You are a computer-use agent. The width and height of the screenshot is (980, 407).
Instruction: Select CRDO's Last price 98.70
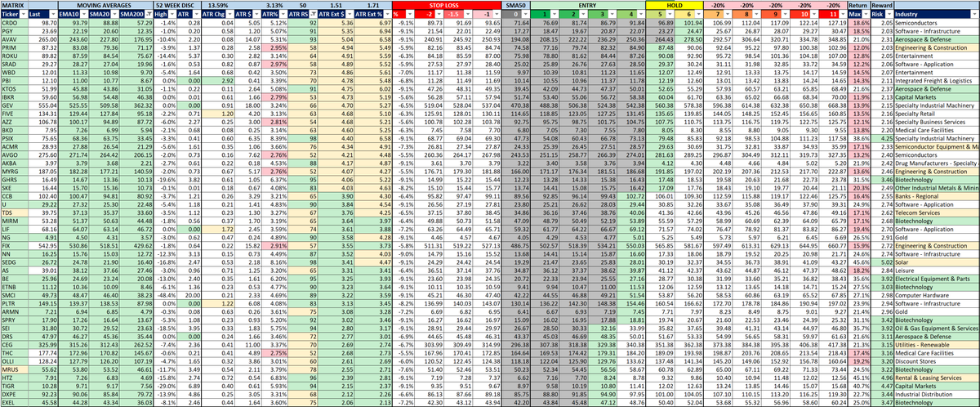[44, 25]
